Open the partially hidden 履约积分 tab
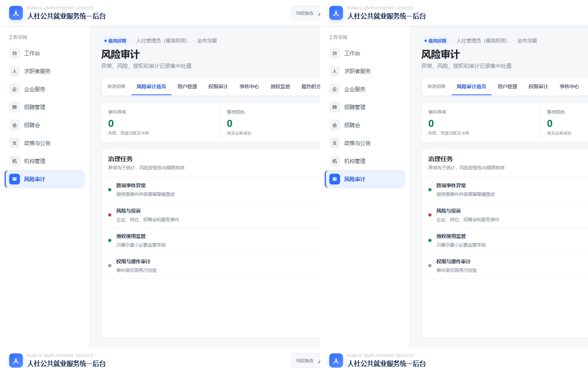 click(x=311, y=87)
